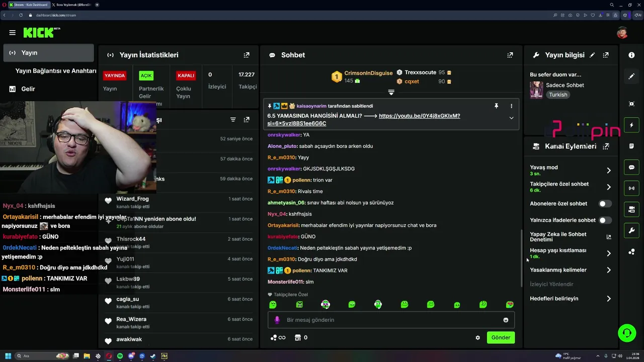Open the green headset support button
644x362 pixels.
point(627,333)
